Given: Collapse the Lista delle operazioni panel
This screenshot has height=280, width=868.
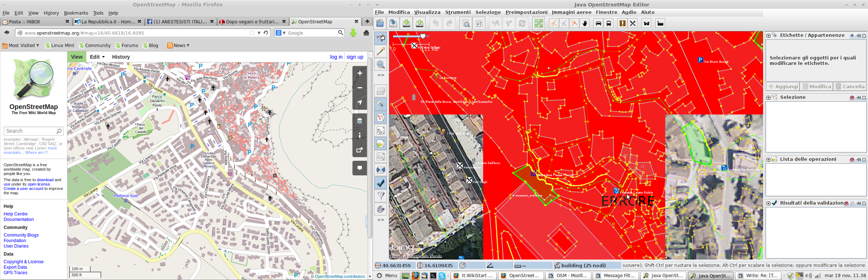Looking at the screenshot, I should 769,160.
